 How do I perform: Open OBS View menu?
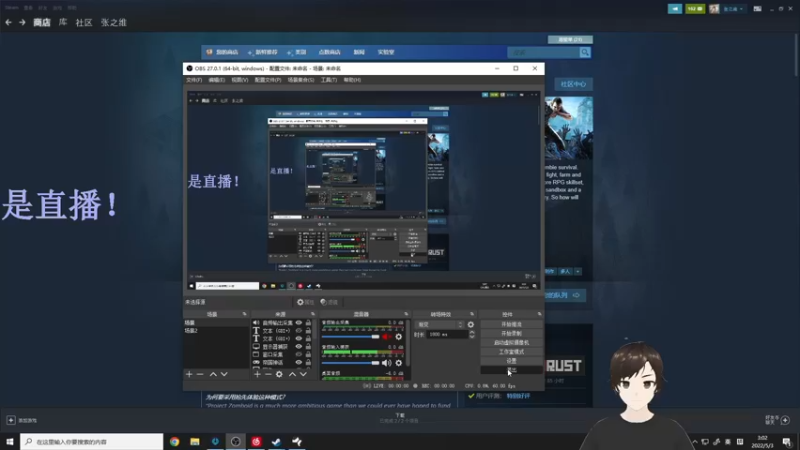[x=240, y=80]
